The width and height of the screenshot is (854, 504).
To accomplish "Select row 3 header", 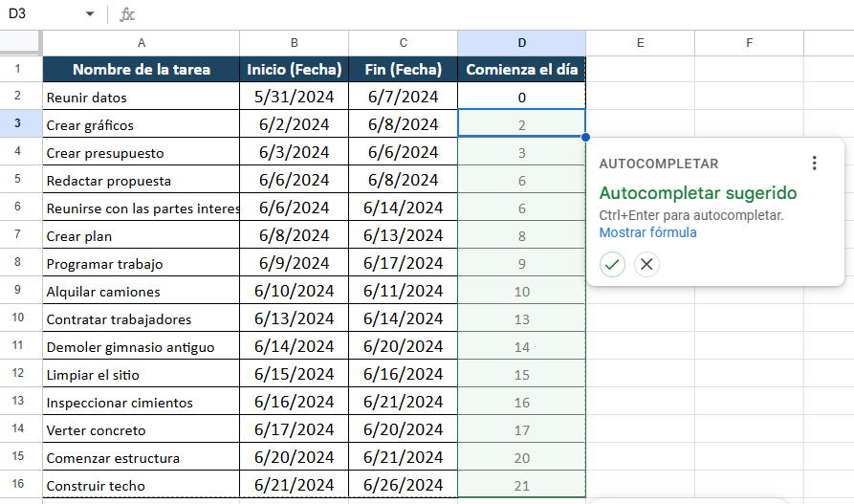I will 21,123.
